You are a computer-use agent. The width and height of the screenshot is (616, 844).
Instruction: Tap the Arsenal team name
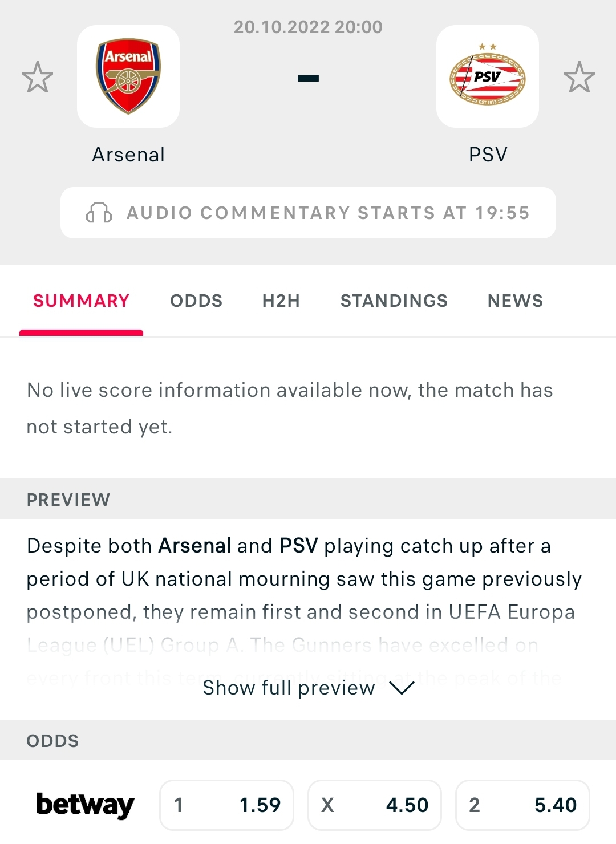pyautogui.click(x=128, y=155)
